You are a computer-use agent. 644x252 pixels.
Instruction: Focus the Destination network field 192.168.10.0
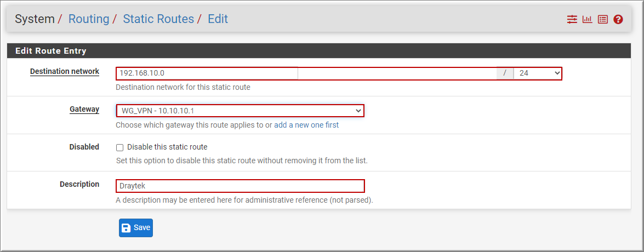[x=306, y=73]
